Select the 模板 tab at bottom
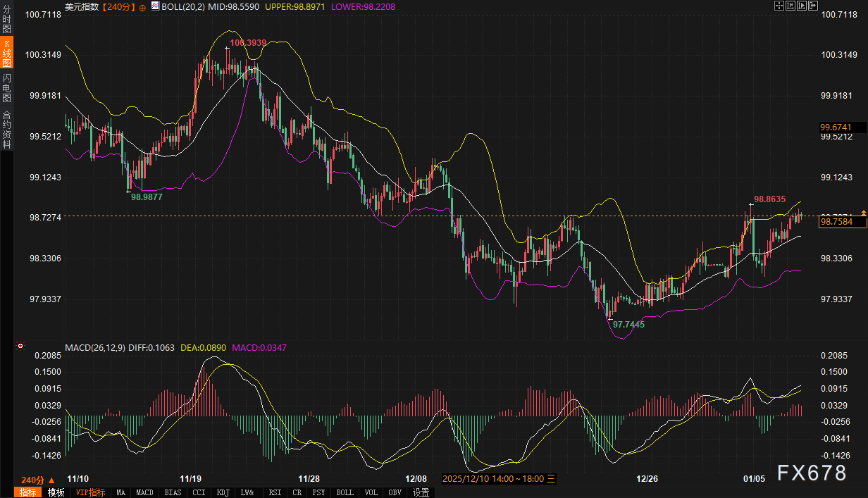 [56, 492]
